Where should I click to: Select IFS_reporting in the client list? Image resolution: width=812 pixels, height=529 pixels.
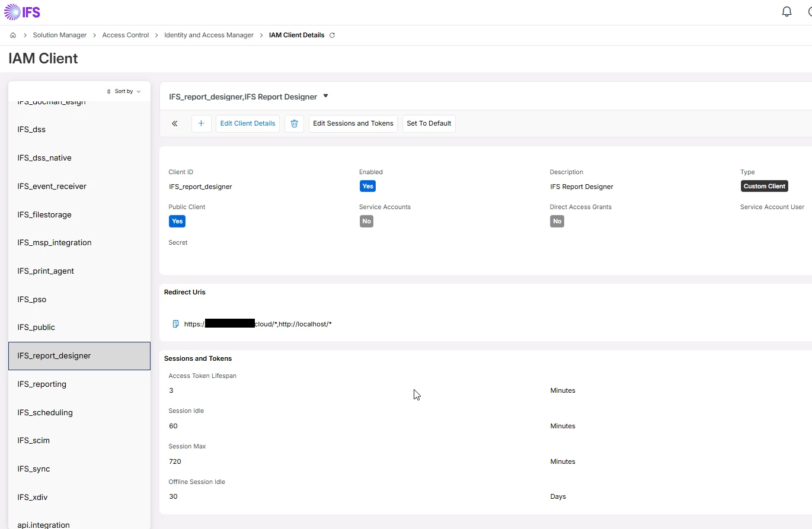coord(79,384)
